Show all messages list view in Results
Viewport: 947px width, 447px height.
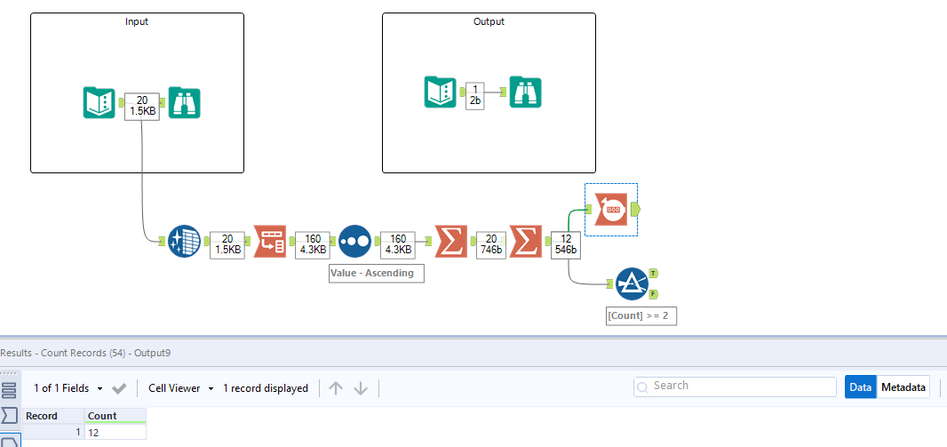9,390
